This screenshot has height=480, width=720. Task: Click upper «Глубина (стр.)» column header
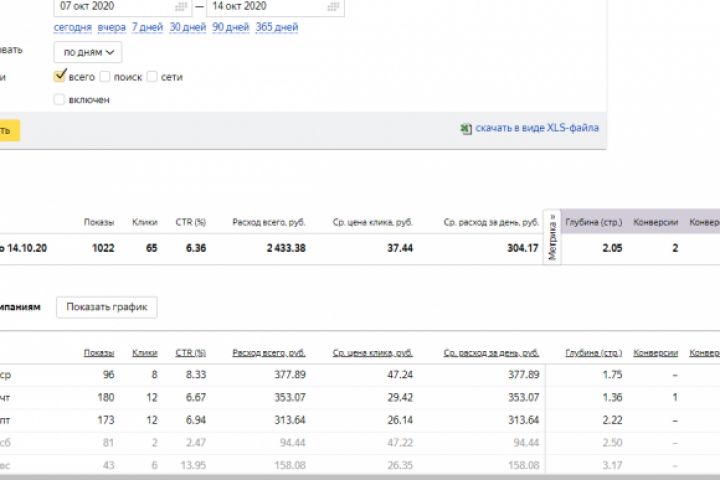594,222
